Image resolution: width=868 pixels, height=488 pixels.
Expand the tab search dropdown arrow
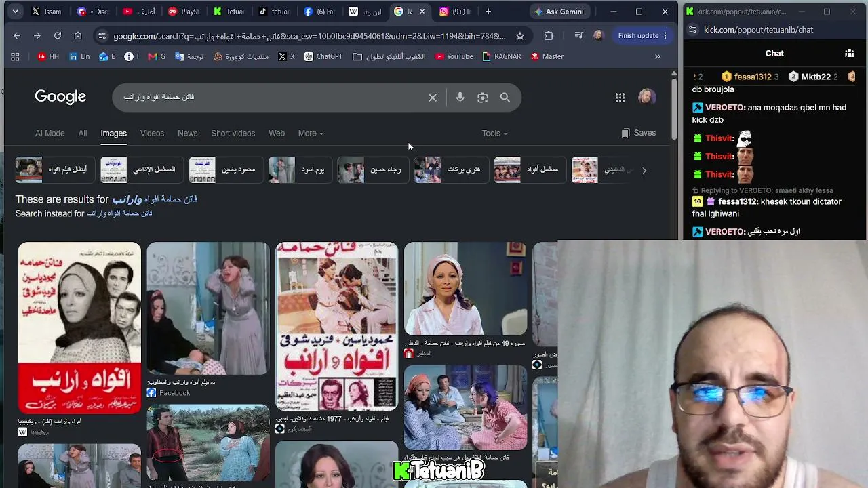pos(15,12)
